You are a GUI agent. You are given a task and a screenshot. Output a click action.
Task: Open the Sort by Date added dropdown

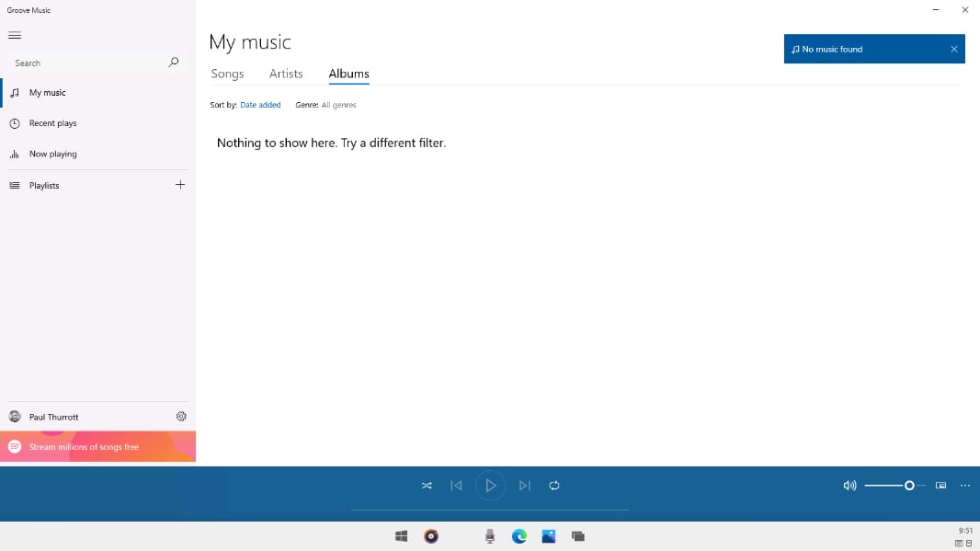pyautogui.click(x=260, y=105)
